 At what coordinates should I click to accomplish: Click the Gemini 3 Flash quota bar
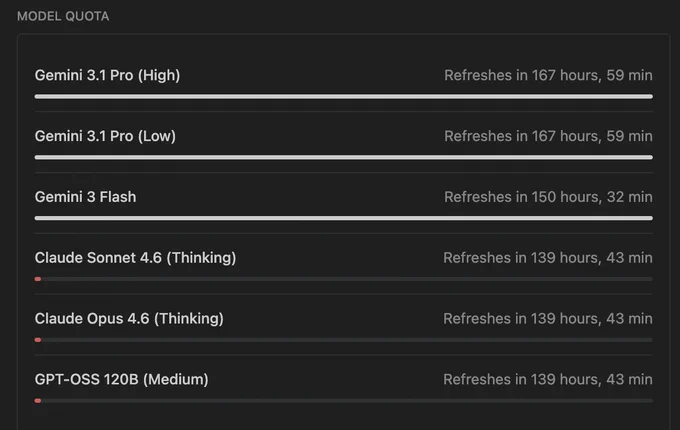[343, 218]
